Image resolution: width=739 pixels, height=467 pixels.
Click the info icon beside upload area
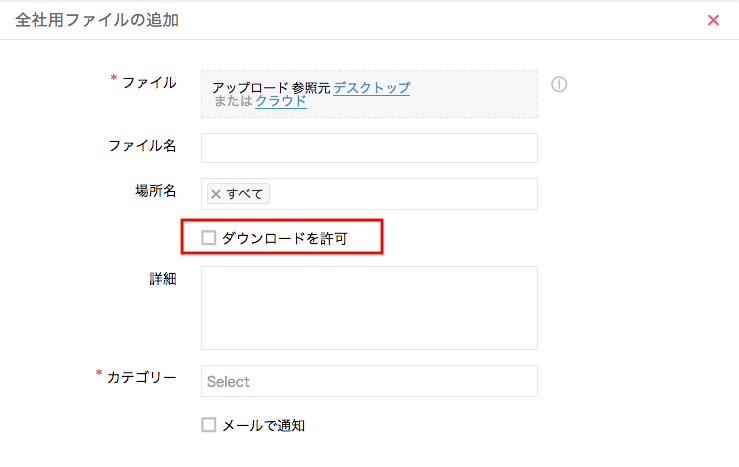559,84
